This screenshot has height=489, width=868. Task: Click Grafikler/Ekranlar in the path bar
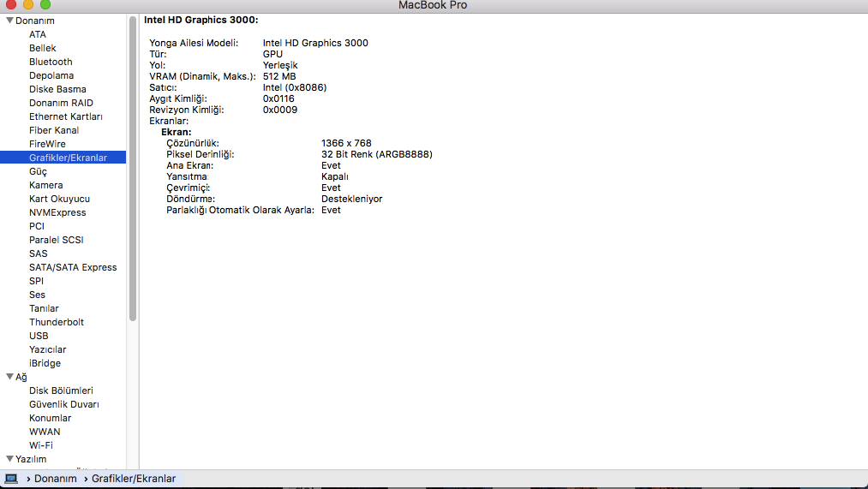tap(134, 479)
